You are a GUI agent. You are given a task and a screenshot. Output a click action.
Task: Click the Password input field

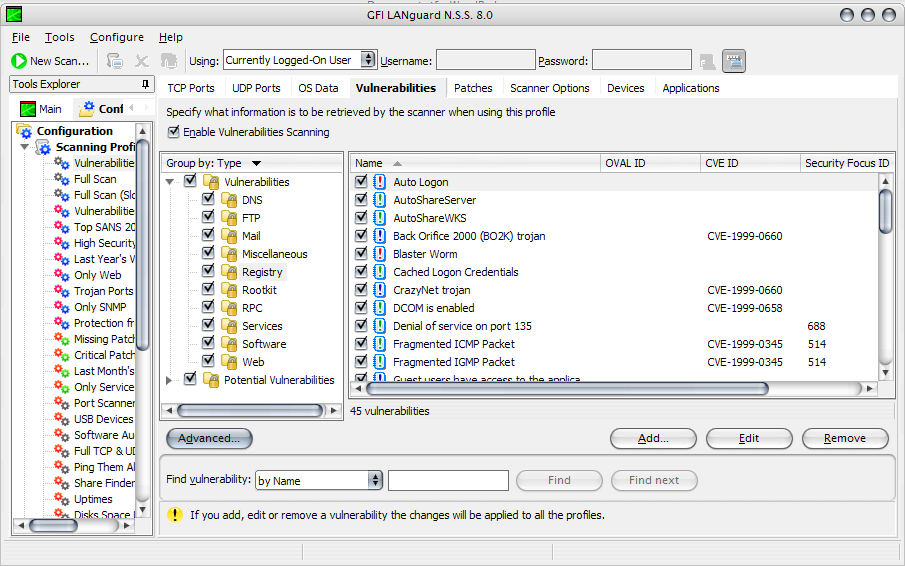[642, 60]
